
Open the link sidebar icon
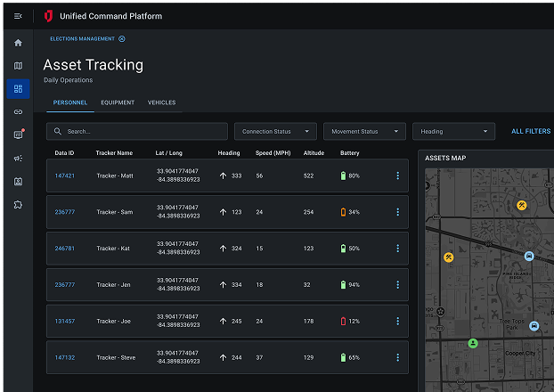pyautogui.click(x=18, y=112)
